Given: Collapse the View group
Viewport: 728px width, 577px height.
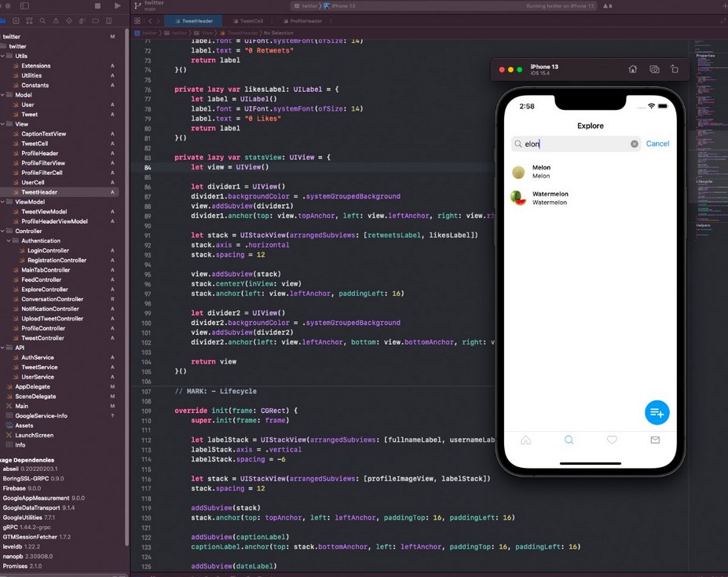Looking at the screenshot, I should click(3, 124).
